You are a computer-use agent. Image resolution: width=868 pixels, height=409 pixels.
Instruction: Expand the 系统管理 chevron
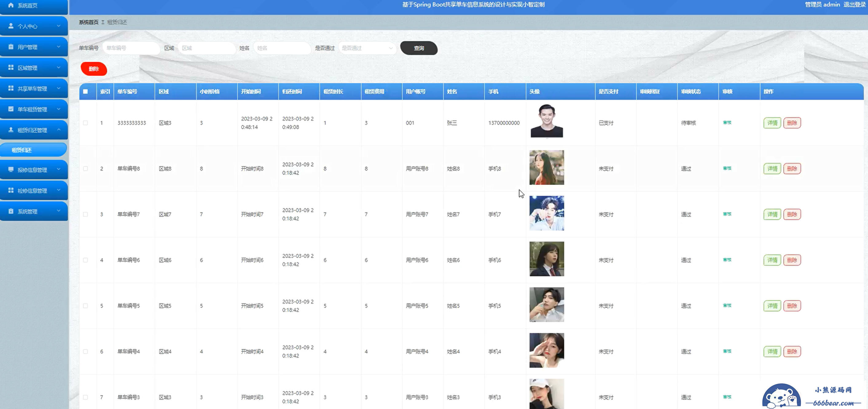pos(59,211)
